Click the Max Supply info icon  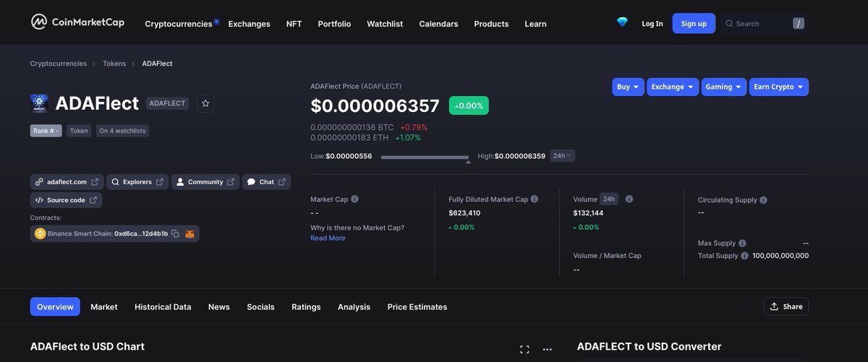tap(742, 244)
